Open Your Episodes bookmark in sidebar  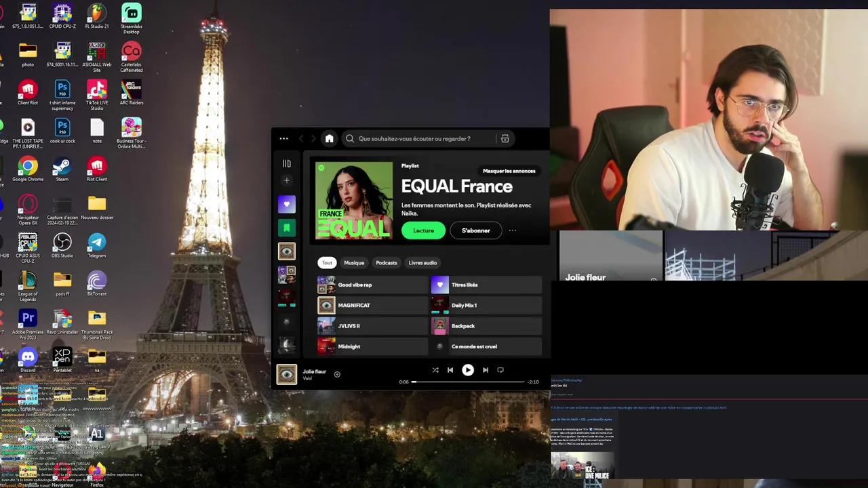286,228
